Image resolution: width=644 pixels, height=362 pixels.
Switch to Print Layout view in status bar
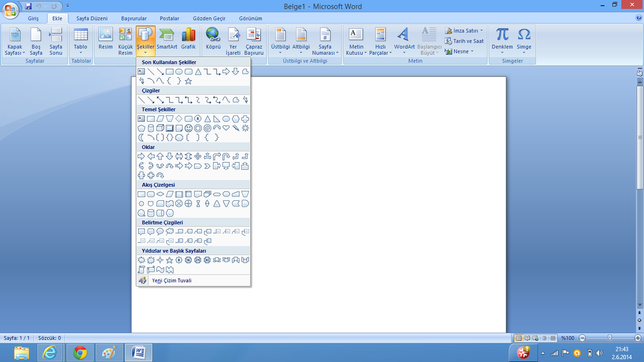518,338
